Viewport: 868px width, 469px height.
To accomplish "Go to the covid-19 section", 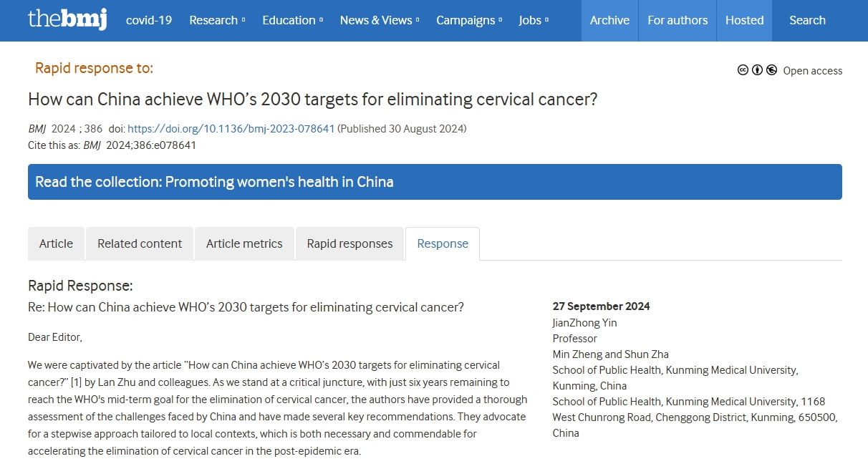I will pyautogui.click(x=149, y=20).
